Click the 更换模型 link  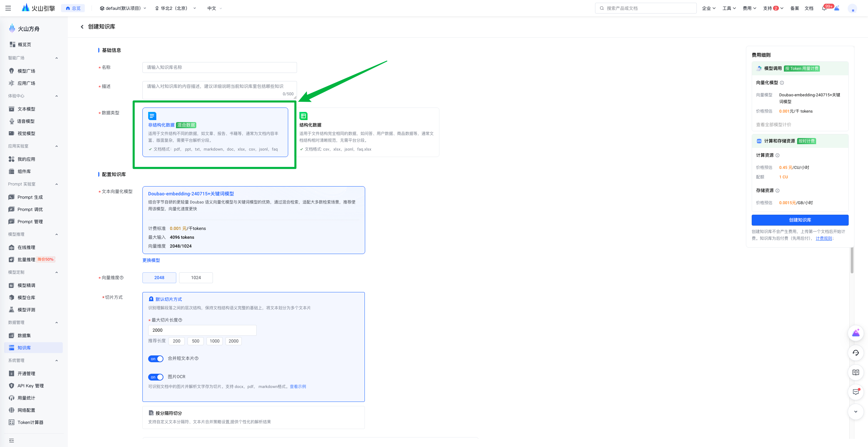[151, 260]
